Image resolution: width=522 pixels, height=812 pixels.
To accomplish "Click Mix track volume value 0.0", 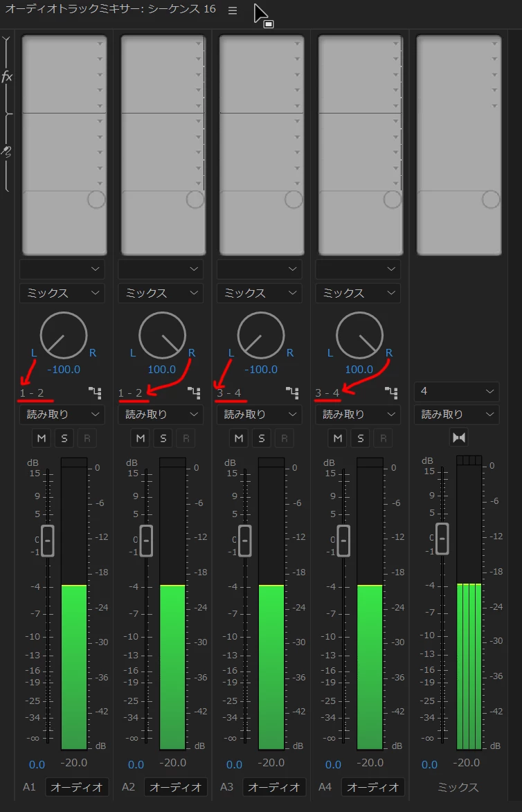I will point(430,764).
